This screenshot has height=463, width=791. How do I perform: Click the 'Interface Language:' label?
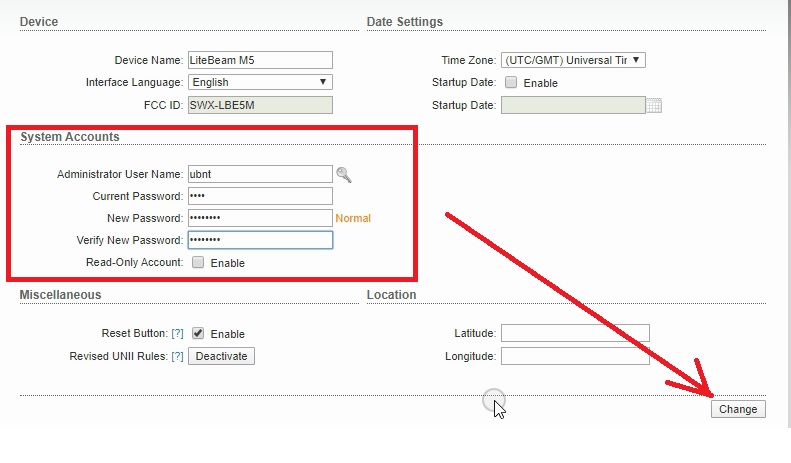tap(134, 82)
